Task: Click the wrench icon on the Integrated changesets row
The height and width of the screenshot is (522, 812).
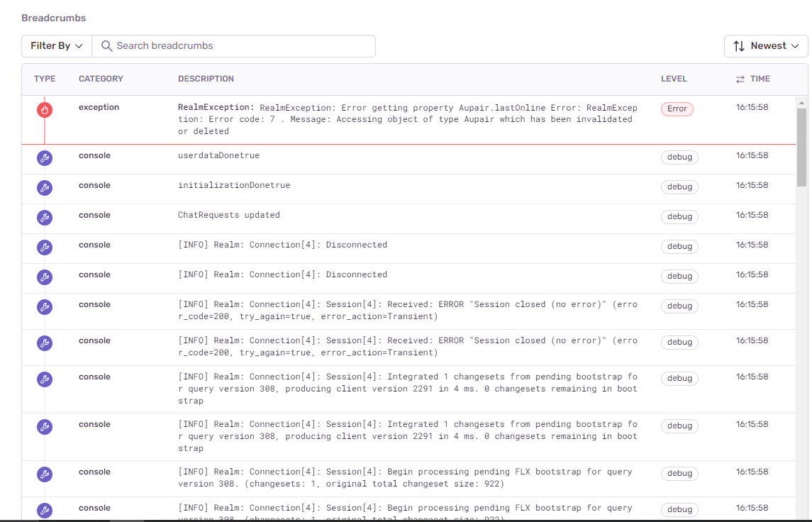Action: (x=45, y=379)
